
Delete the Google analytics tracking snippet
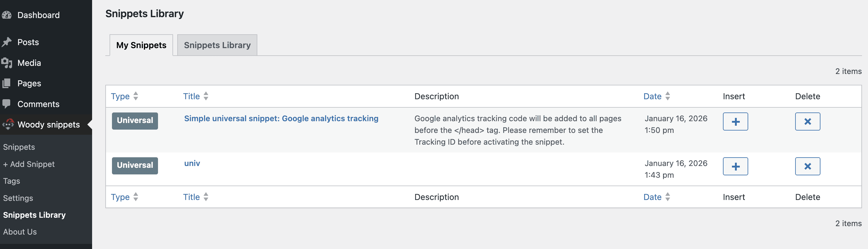(x=807, y=121)
